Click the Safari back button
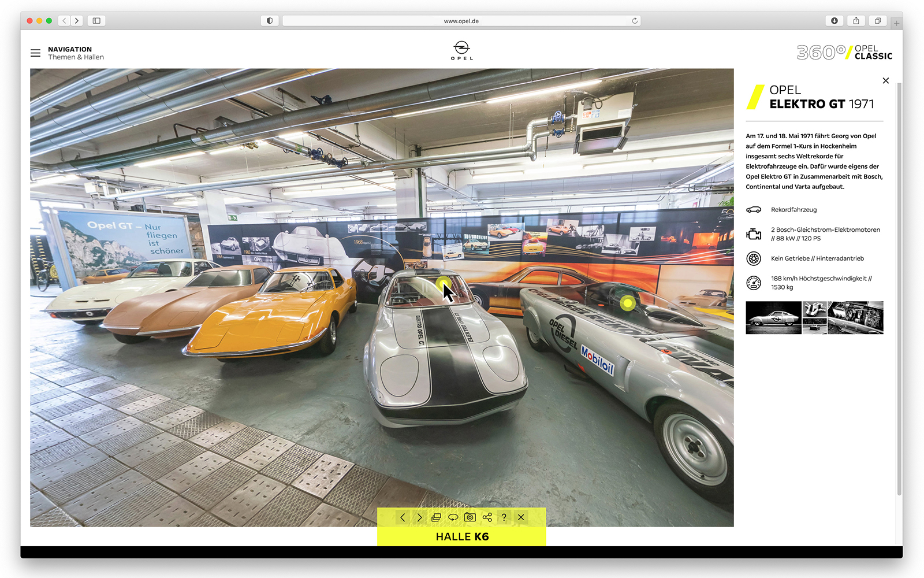This screenshot has width=924, height=578. click(x=65, y=21)
